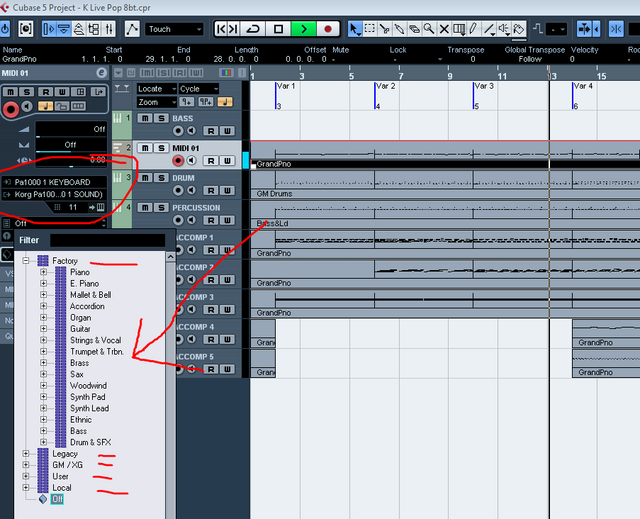Select the User folder
This screenshot has width=640, height=519.
pyautogui.click(x=60, y=477)
